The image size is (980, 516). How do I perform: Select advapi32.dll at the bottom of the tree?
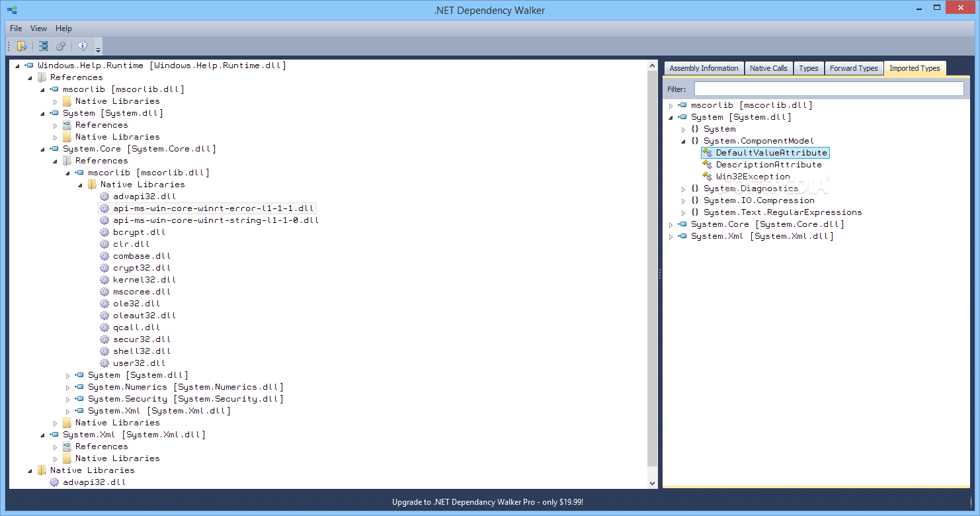pyautogui.click(x=94, y=482)
